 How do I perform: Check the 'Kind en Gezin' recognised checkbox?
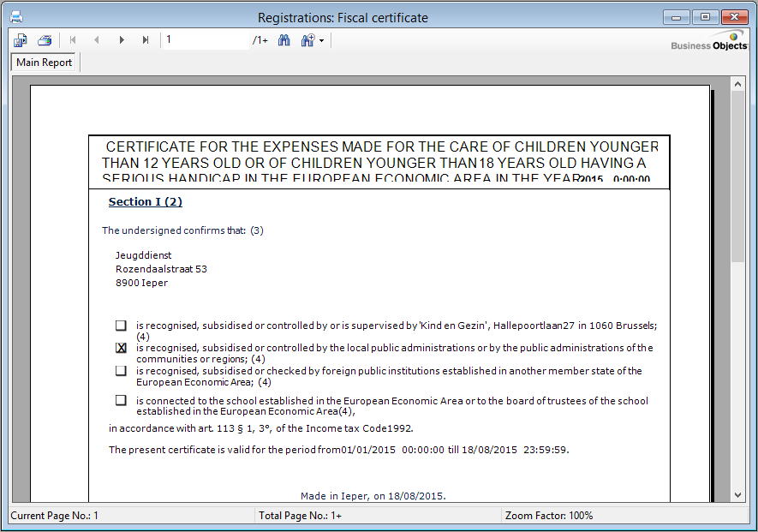coord(121,326)
